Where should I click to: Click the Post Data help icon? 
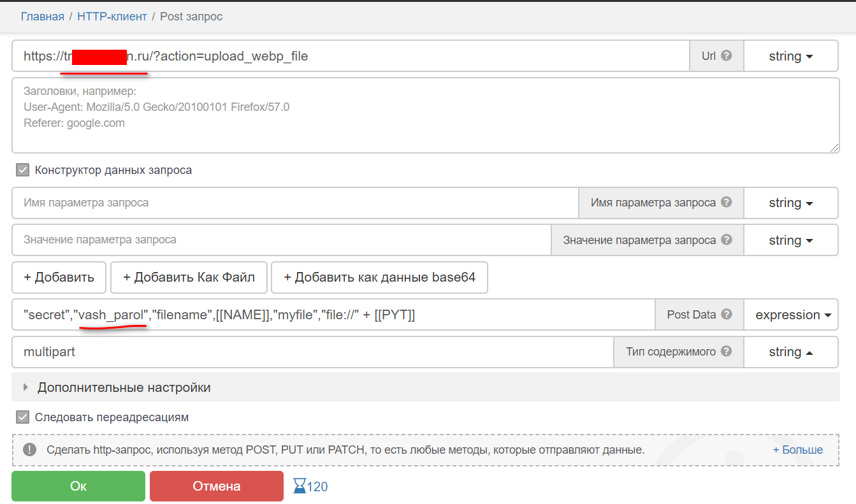(x=726, y=315)
